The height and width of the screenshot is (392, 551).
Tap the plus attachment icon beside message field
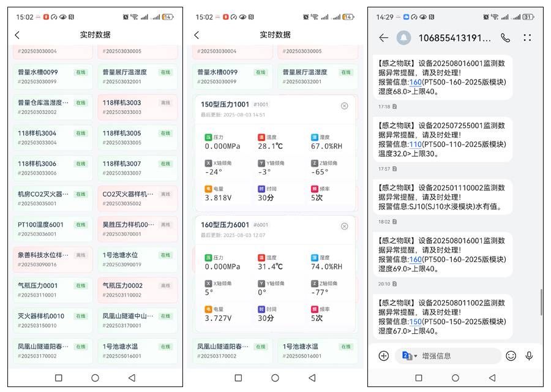384,356
